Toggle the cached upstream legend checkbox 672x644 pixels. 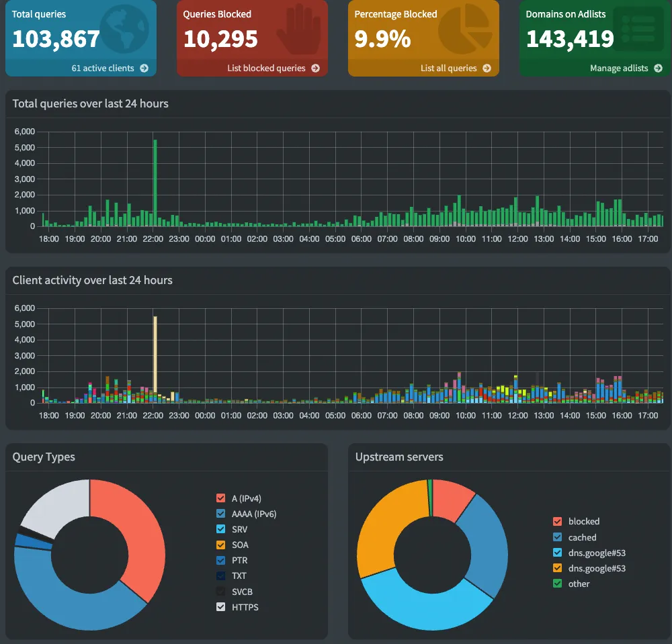(557, 537)
